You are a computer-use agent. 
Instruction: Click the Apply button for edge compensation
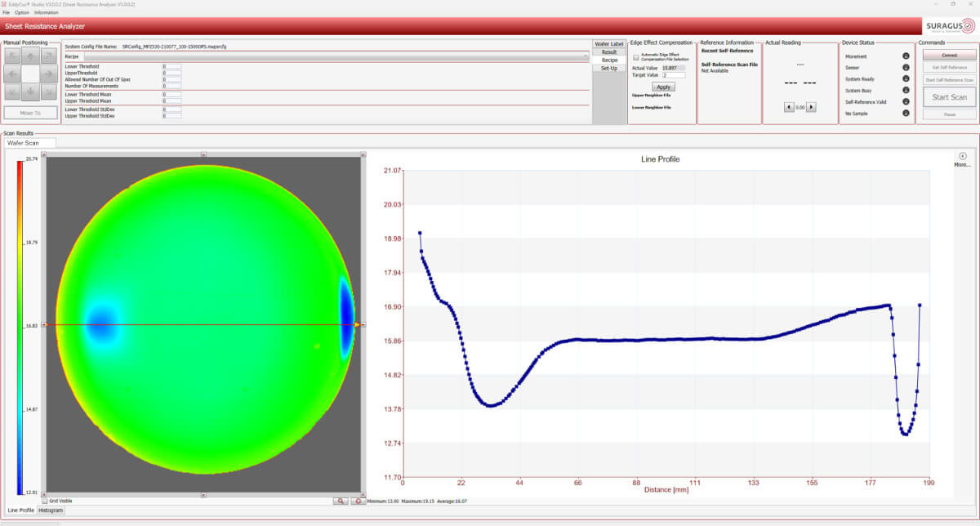[663, 87]
